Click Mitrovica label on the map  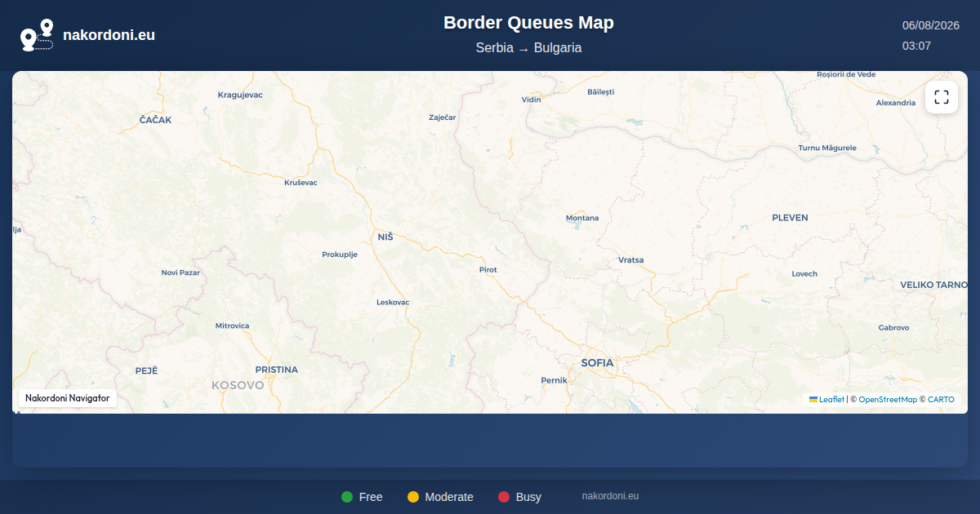(232, 326)
